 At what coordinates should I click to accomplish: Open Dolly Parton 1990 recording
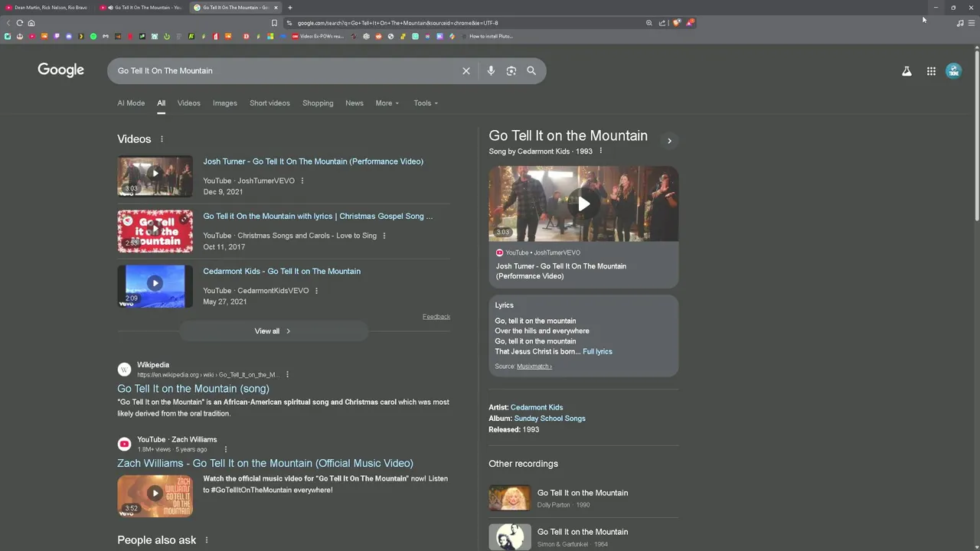[583, 498]
